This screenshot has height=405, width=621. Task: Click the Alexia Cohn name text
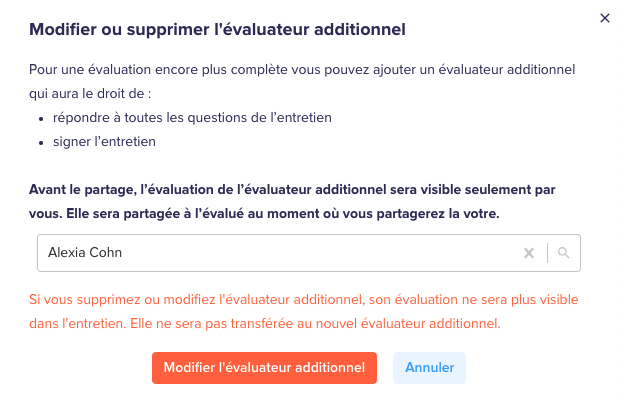[85, 253]
